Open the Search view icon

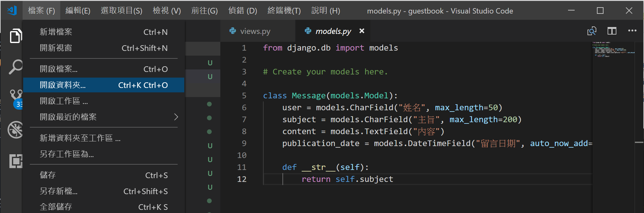pos(15,67)
